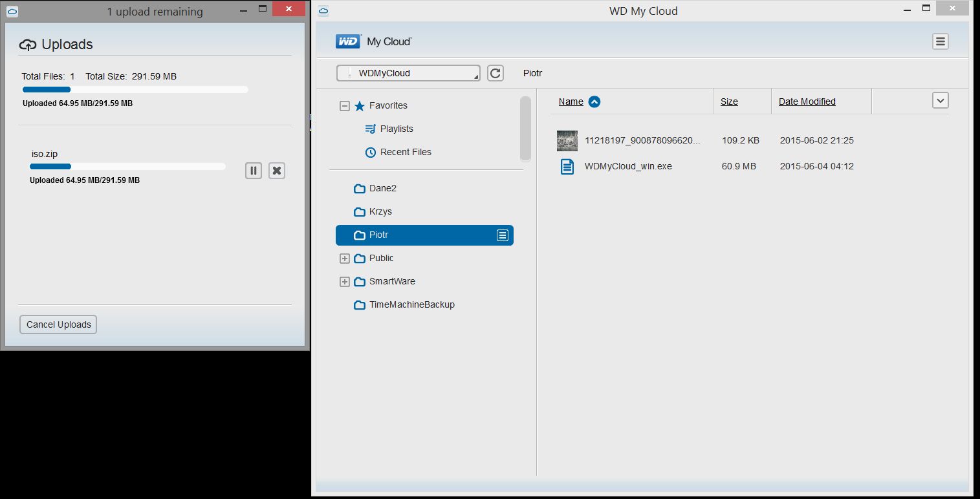Click the WD logo
980x499 pixels.
pyautogui.click(x=348, y=41)
